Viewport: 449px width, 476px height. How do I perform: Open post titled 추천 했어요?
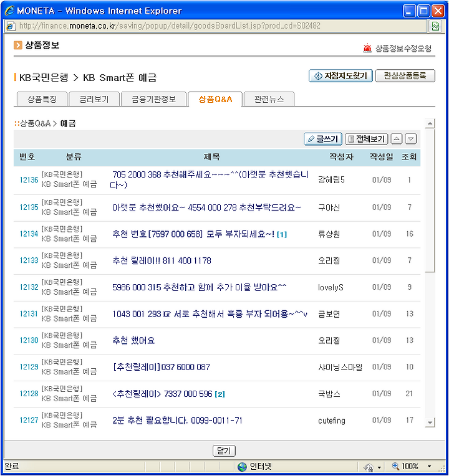133,340
